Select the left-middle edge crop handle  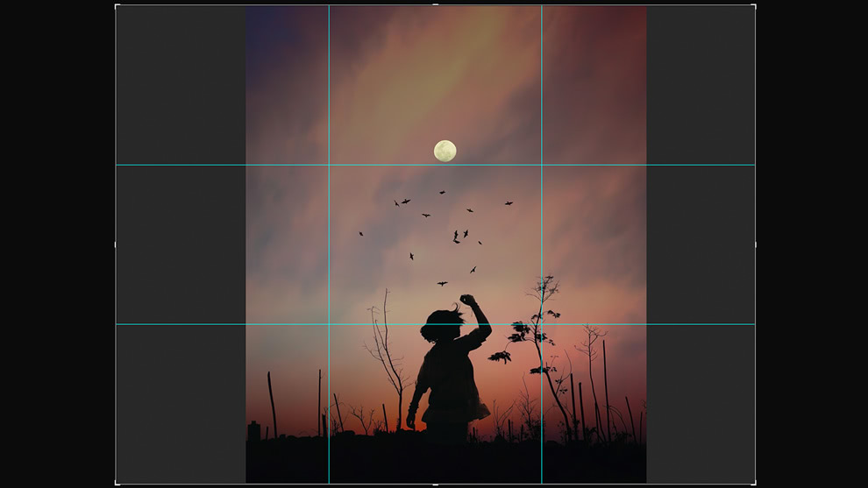116,244
